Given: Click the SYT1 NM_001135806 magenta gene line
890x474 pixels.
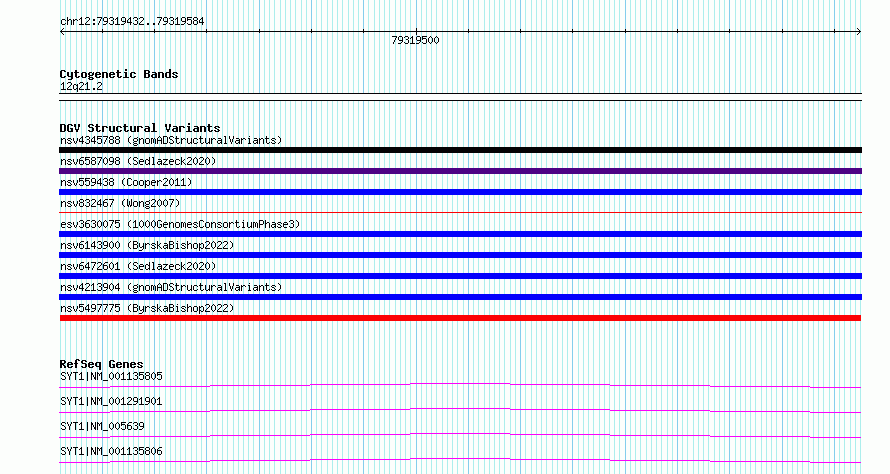Looking at the screenshot, I should point(460,460).
